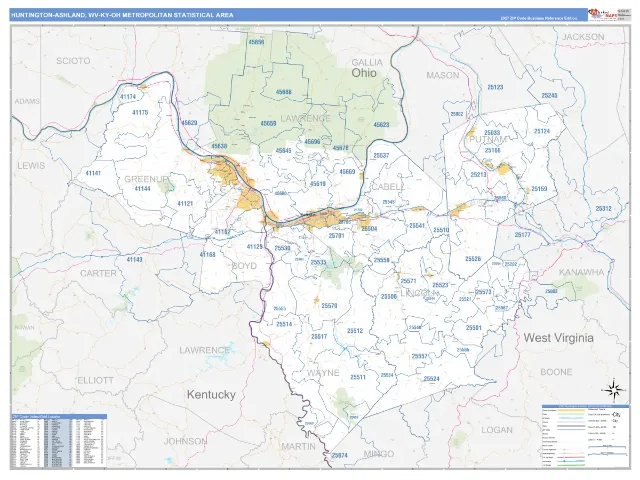Screen dimensions: 640x480
Task: Click the GALLIA county label
Action: [367, 62]
